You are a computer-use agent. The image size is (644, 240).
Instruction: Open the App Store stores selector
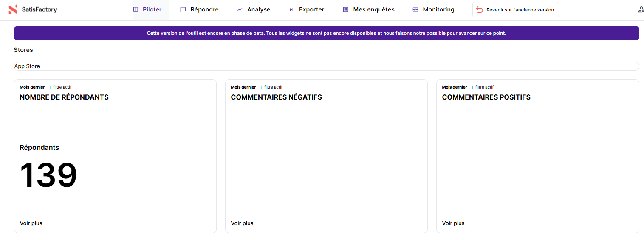tap(326, 66)
